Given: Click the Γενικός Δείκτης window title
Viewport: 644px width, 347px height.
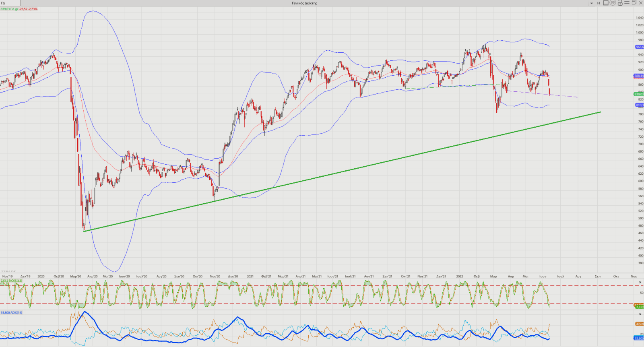Looking at the screenshot, I should 304,3.
